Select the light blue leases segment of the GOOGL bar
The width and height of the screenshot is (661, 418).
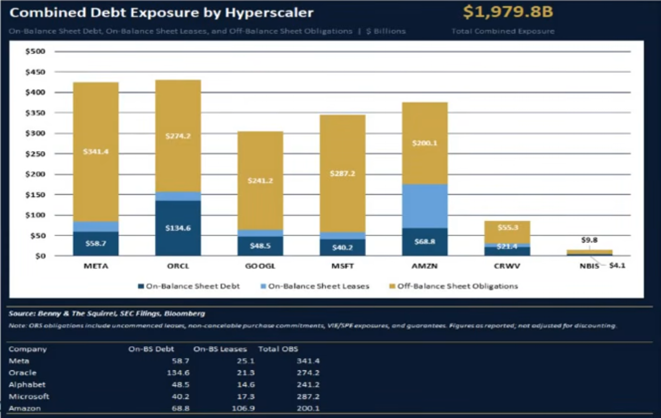coord(261,233)
